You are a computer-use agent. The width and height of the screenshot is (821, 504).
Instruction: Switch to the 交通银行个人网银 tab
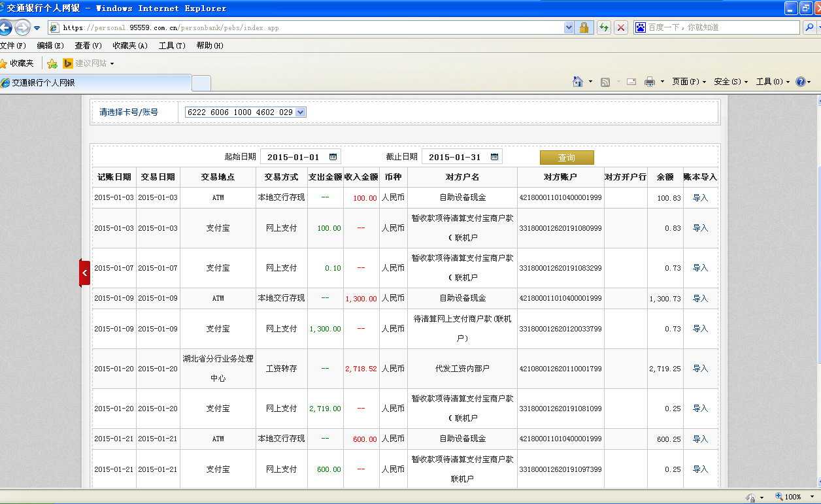pyautogui.click(x=95, y=83)
